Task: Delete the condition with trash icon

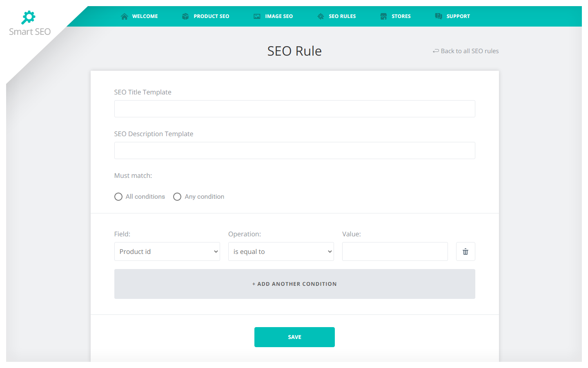Action: pyautogui.click(x=465, y=251)
